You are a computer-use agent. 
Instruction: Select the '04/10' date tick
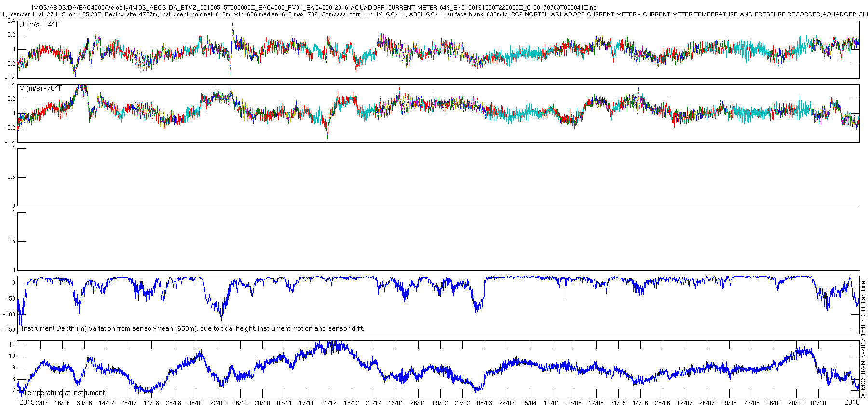click(818, 403)
